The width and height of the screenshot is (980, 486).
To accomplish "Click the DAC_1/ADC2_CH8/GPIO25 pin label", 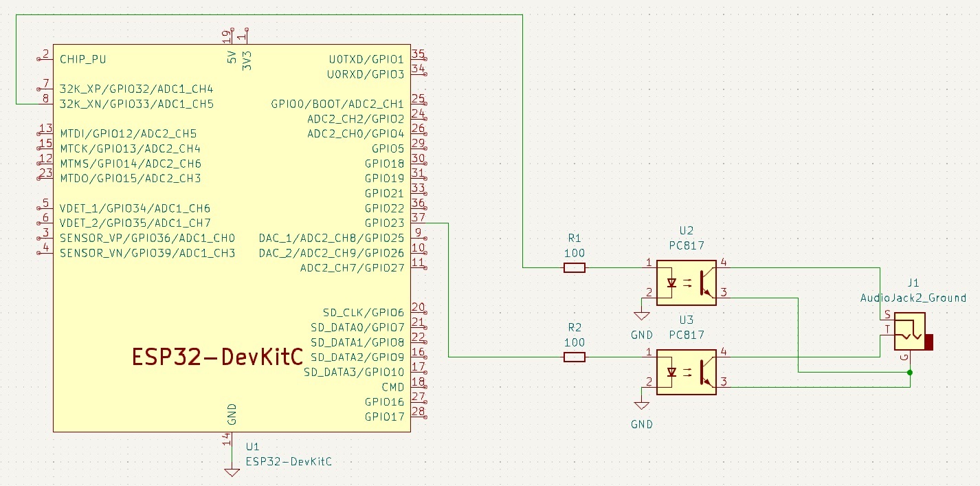I will pyautogui.click(x=332, y=238).
